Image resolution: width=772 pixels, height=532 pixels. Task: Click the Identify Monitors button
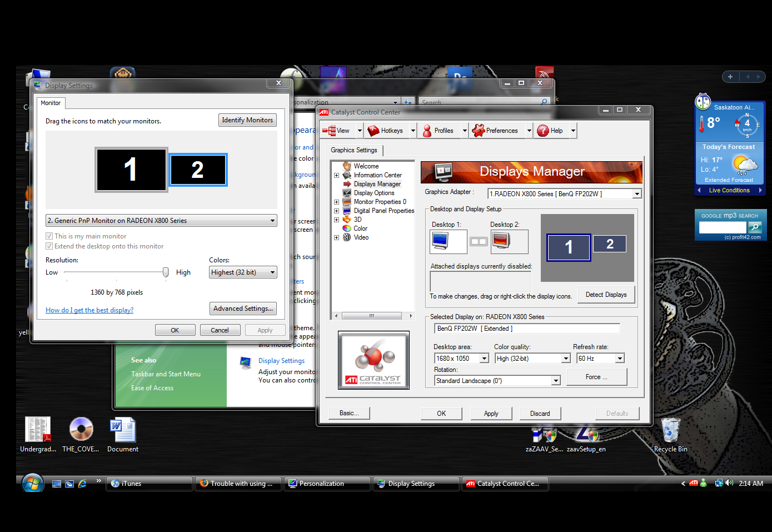(x=247, y=120)
